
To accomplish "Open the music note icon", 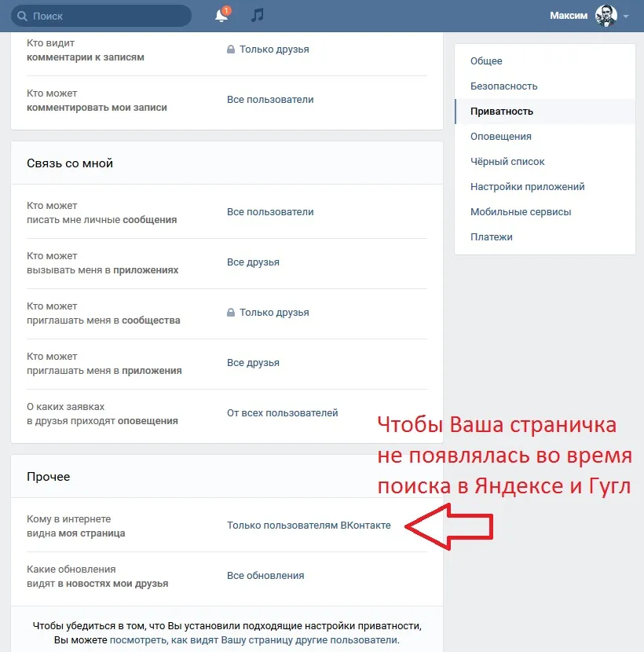I will [258, 16].
